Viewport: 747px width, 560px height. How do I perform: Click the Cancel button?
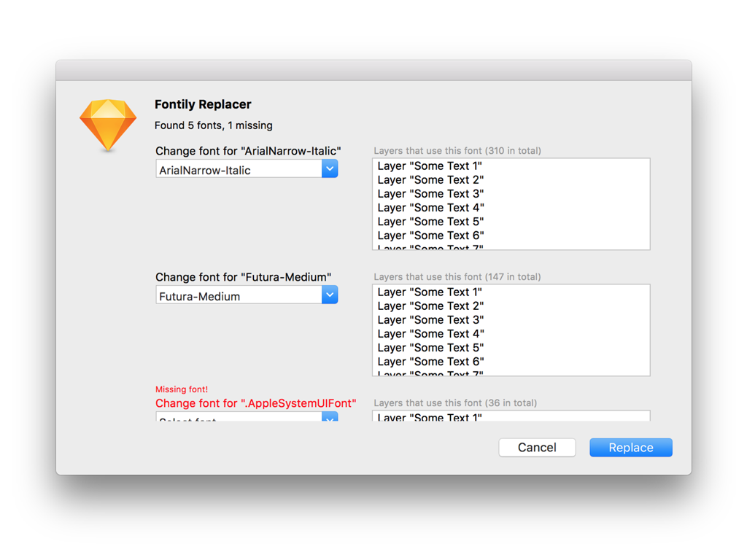click(x=537, y=448)
